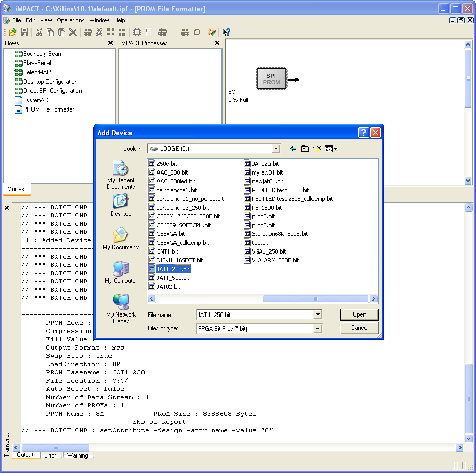Viewport: 476px width, 473px height.
Task: Click the file list horizontal scrollbar thumb
Action: pyautogui.click(x=316, y=299)
